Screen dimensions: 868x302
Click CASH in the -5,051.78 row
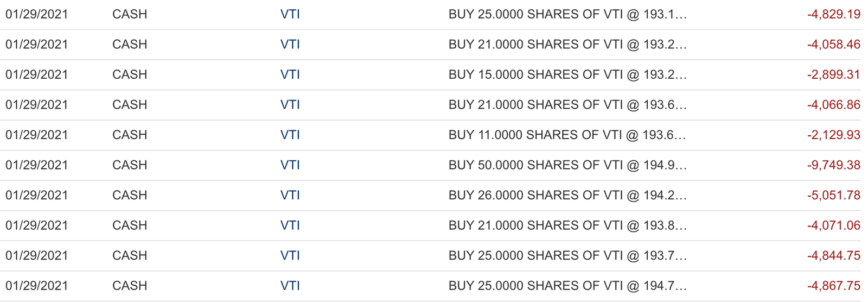coord(130,195)
